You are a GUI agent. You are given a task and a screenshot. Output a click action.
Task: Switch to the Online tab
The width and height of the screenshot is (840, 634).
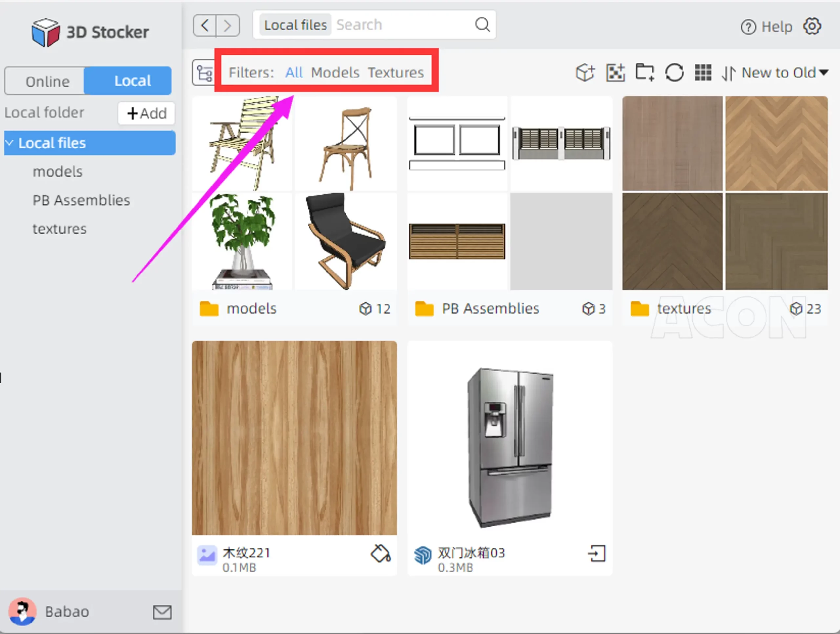coord(47,81)
